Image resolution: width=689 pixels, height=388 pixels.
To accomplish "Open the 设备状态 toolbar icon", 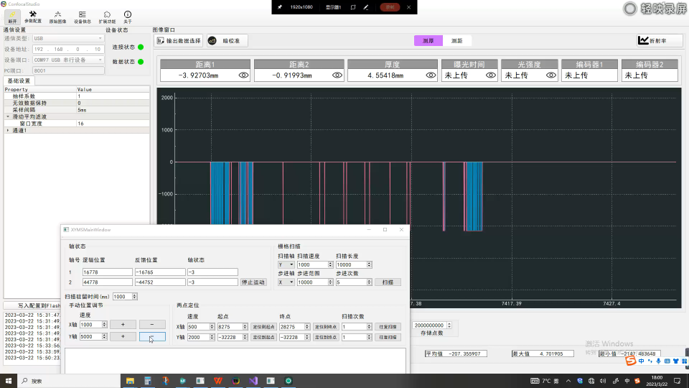I will 82,17.
